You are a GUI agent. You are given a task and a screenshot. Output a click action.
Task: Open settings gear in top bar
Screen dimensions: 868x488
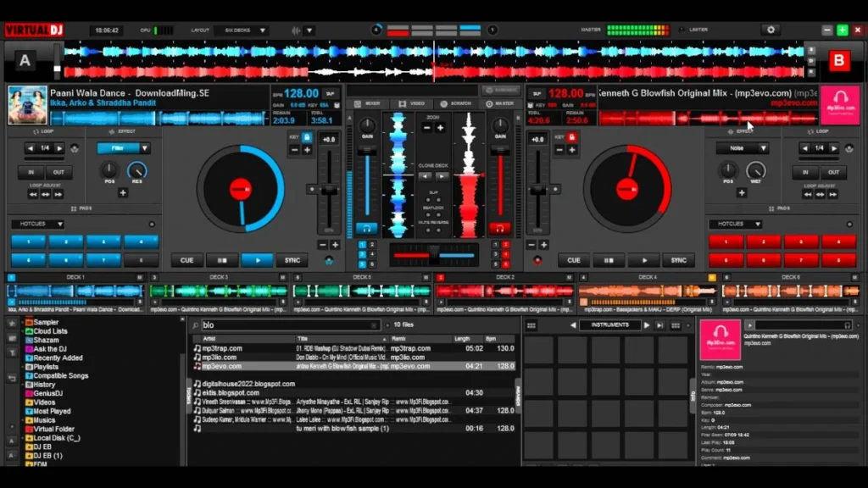pyautogui.click(x=771, y=30)
